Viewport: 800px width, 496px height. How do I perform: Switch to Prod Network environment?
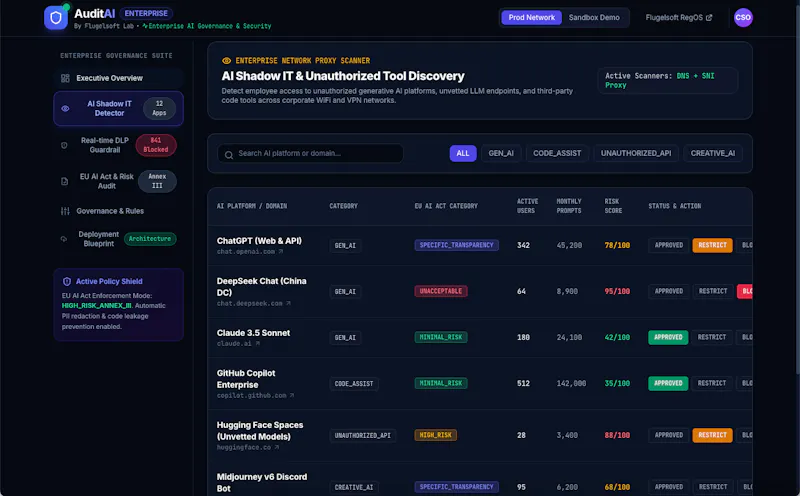[531, 17]
